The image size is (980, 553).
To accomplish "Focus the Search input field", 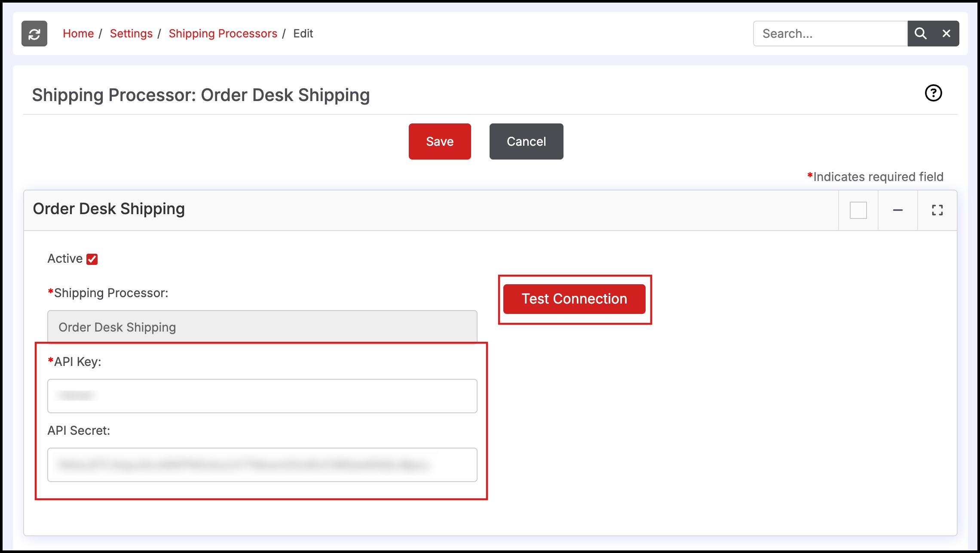I will [830, 34].
